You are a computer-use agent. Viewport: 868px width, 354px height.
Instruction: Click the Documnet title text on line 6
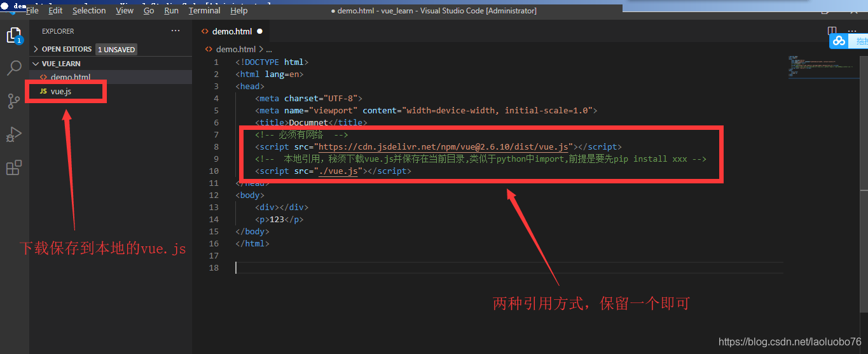click(x=308, y=122)
